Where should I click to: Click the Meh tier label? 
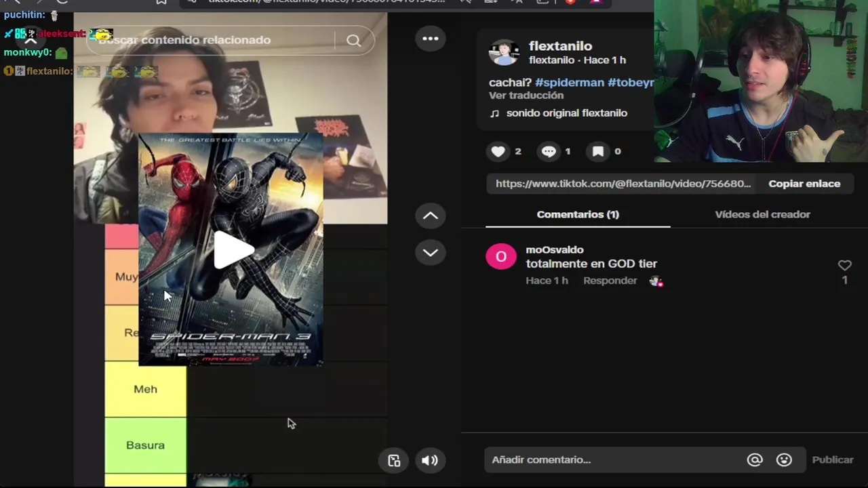tap(145, 389)
